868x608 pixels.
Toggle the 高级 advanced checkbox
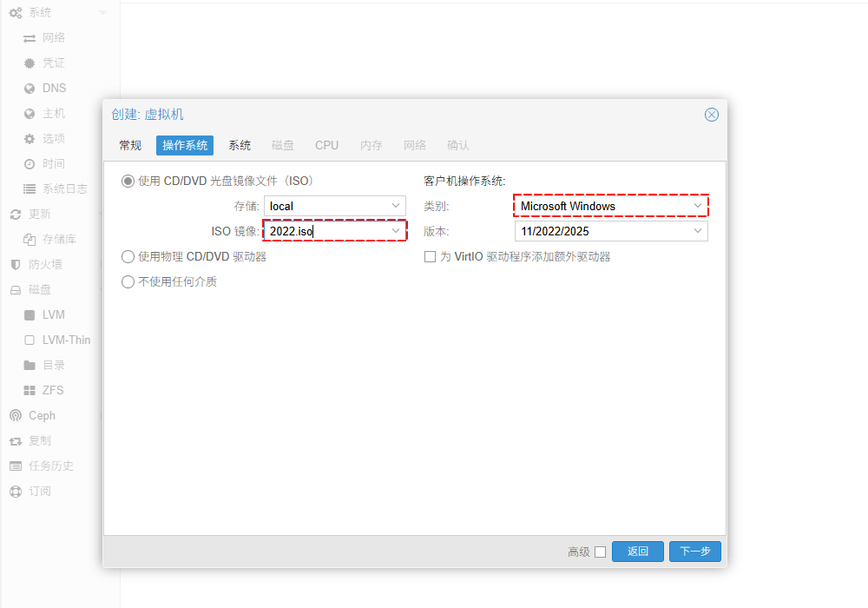pos(600,552)
